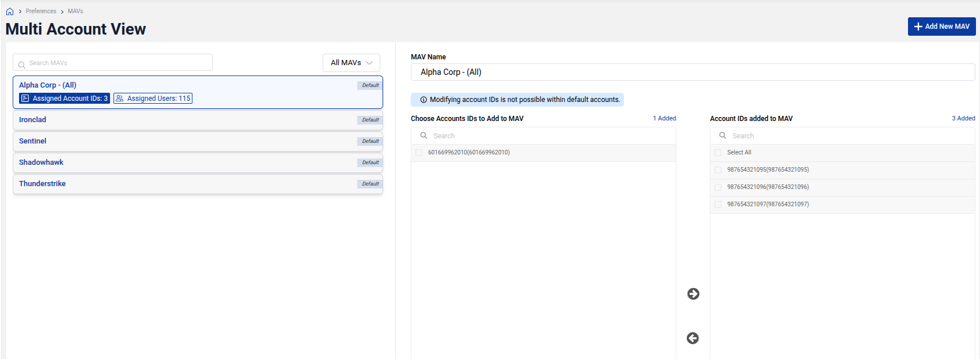Click the magnifier icon in Search MAVs
The width and height of the screenshot is (980, 359).
pos(22,63)
